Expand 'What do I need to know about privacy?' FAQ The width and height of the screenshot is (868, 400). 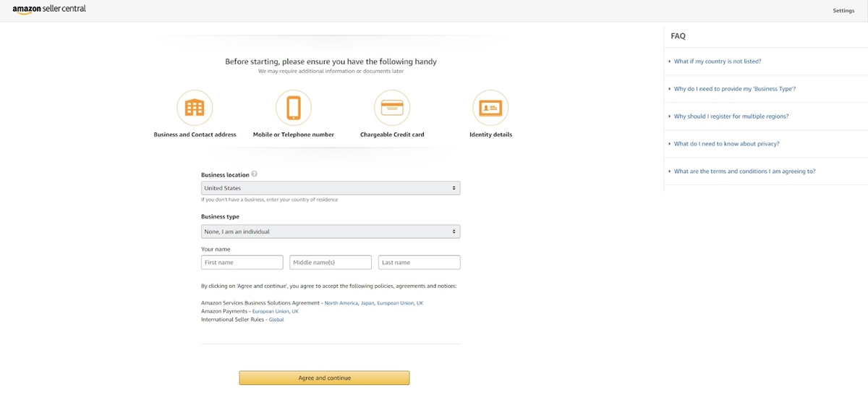click(x=726, y=144)
